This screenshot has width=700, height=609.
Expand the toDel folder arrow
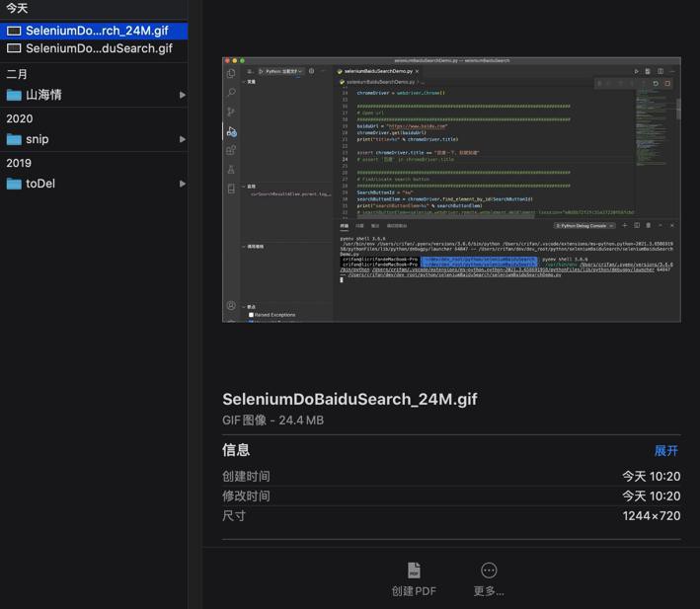pos(182,184)
